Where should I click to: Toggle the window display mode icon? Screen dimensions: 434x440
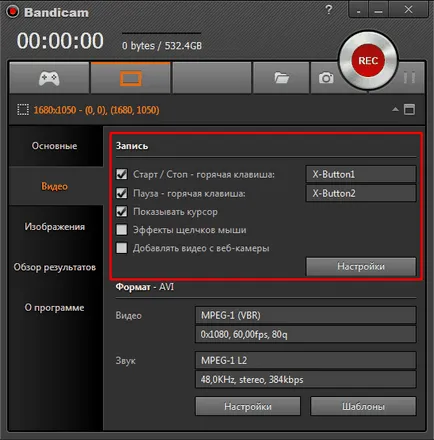(409, 109)
